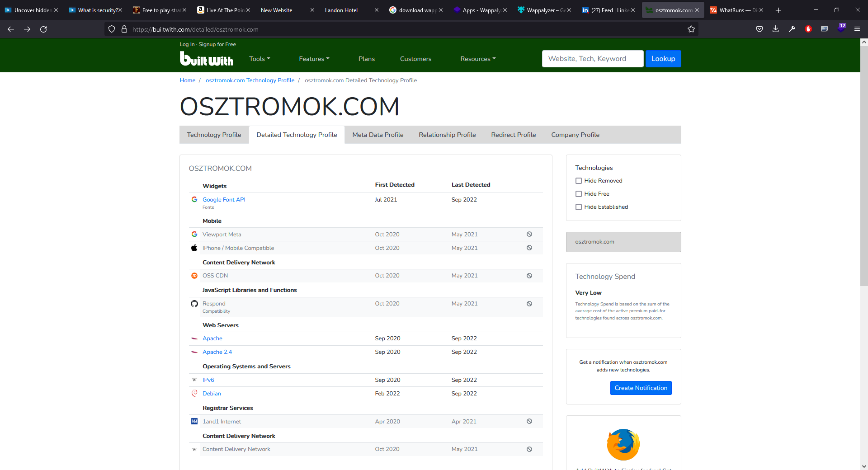Switch to the Relationship Profile tab
This screenshot has height=470, width=868.
coord(447,135)
